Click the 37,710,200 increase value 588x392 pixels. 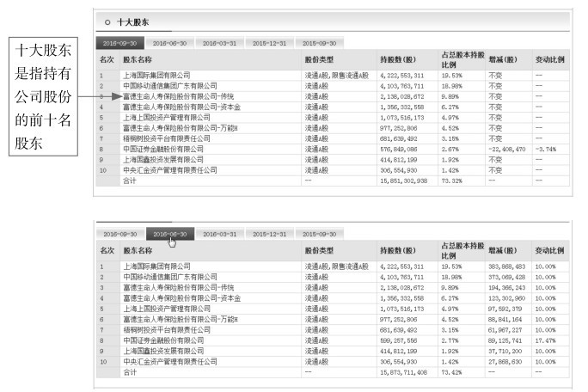[505, 351]
